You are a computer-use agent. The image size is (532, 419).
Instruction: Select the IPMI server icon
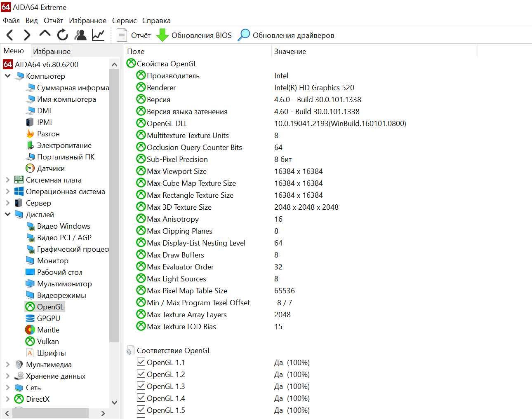point(30,122)
